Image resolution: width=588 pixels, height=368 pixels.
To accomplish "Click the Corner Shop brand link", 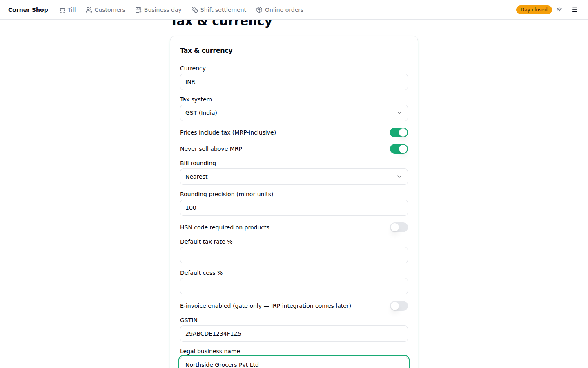I will pyautogui.click(x=28, y=10).
